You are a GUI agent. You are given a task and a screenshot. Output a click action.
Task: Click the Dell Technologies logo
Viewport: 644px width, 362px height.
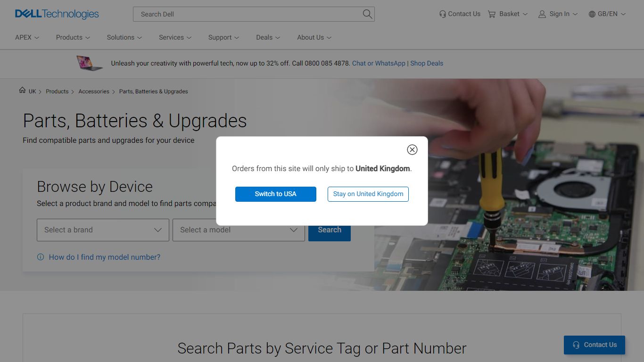57,14
